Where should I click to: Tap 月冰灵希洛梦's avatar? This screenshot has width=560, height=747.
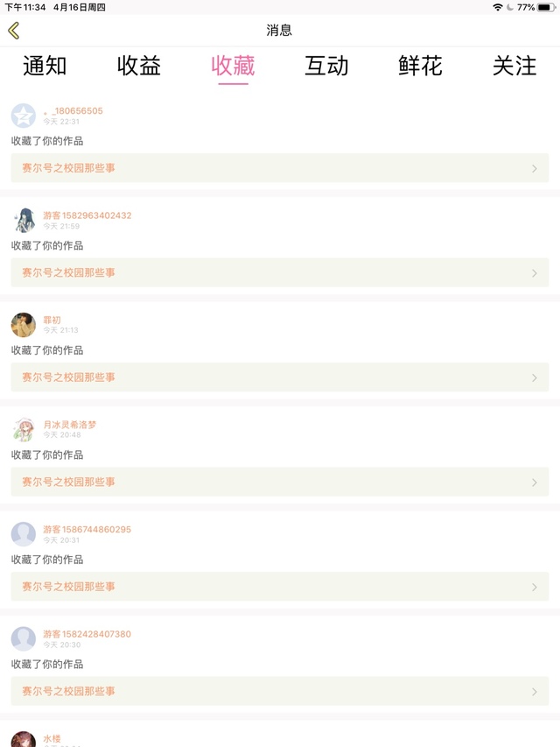(24, 429)
